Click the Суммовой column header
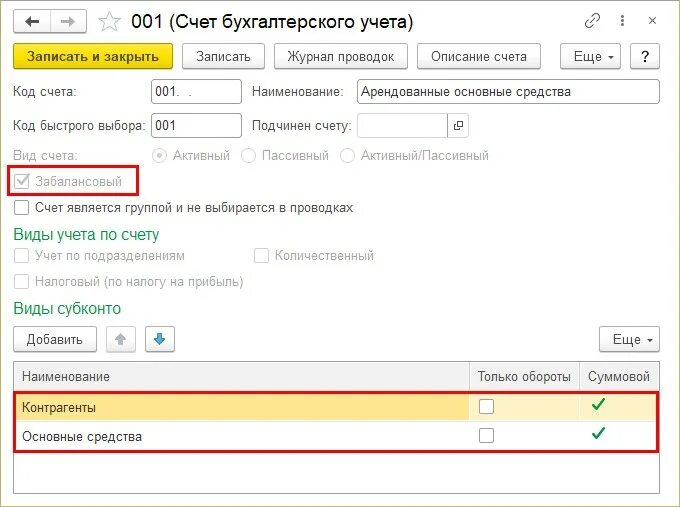 [619, 376]
